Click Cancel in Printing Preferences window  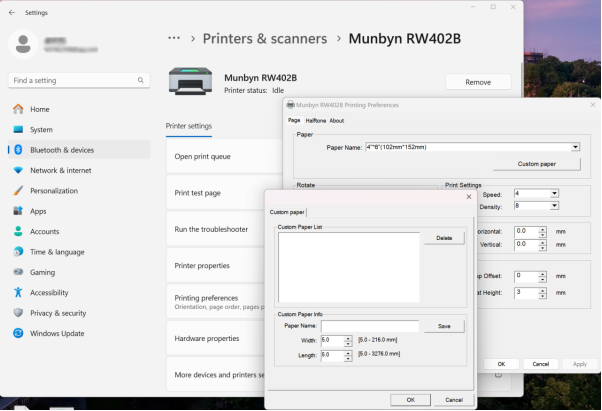tap(541, 364)
